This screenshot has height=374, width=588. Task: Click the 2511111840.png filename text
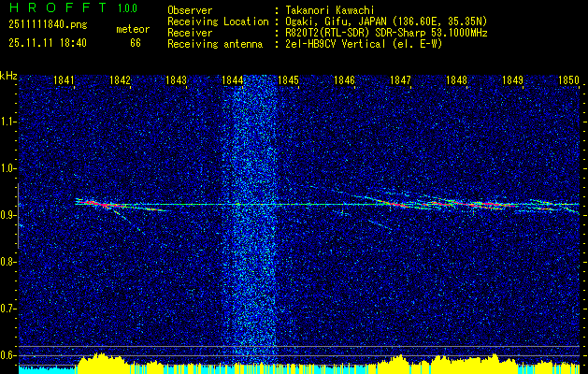48,25
